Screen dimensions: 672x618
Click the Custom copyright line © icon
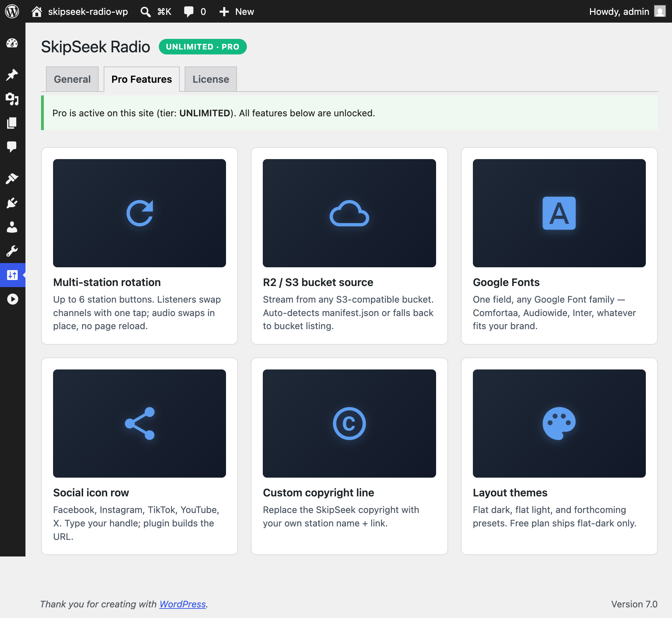pos(349,424)
